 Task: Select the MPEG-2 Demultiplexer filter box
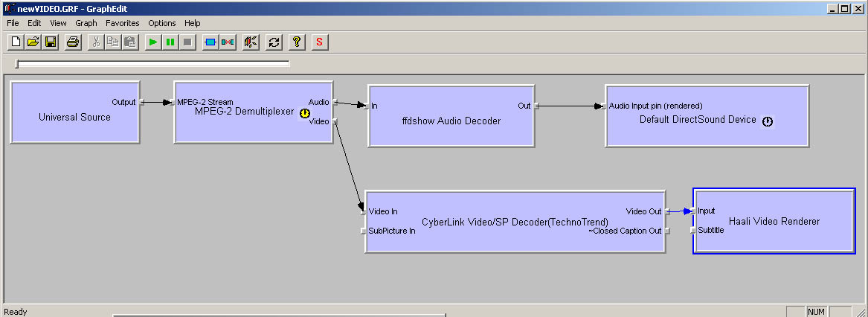coord(254,112)
